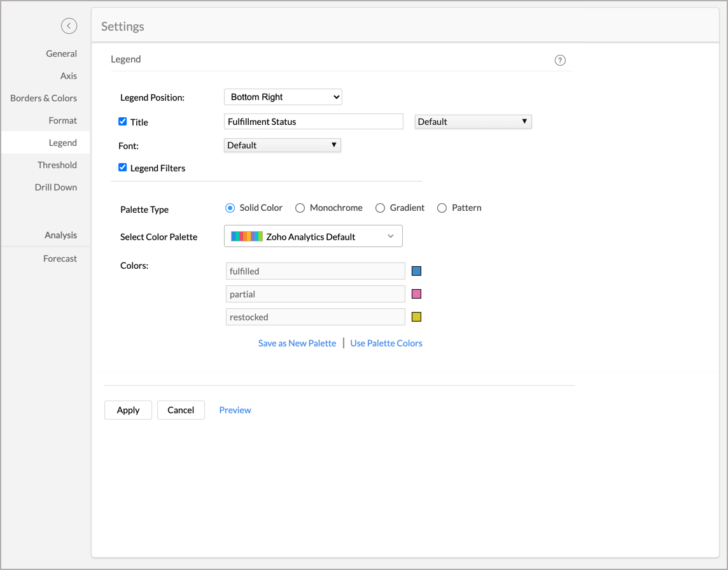Click the Apply button
Screen dimensions: 728x570
(x=128, y=410)
